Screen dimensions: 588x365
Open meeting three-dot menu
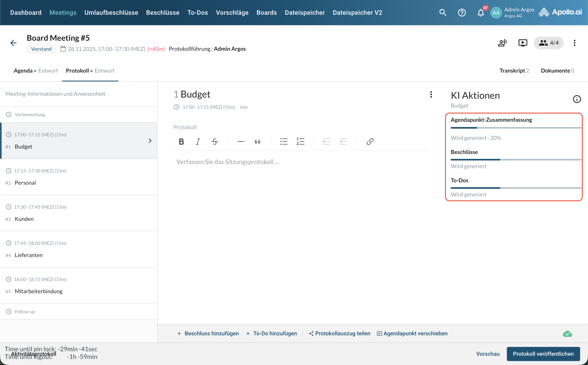coord(574,43)
